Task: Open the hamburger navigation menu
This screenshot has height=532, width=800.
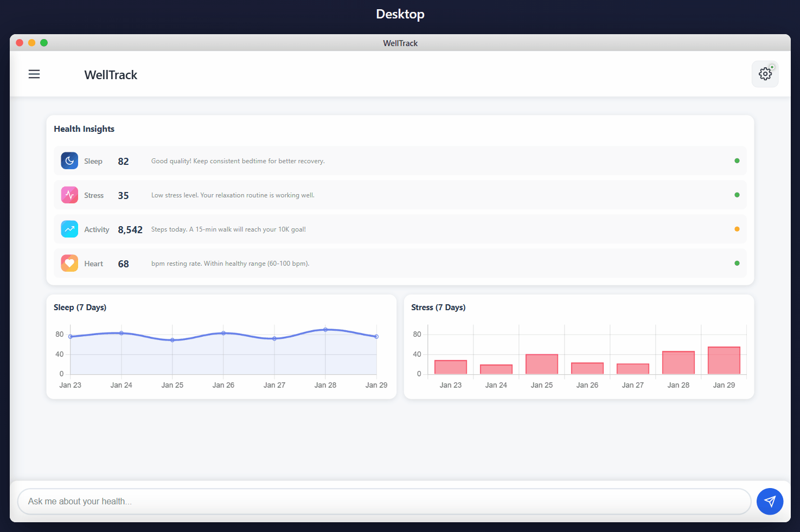Action: [x=34, y=74]
